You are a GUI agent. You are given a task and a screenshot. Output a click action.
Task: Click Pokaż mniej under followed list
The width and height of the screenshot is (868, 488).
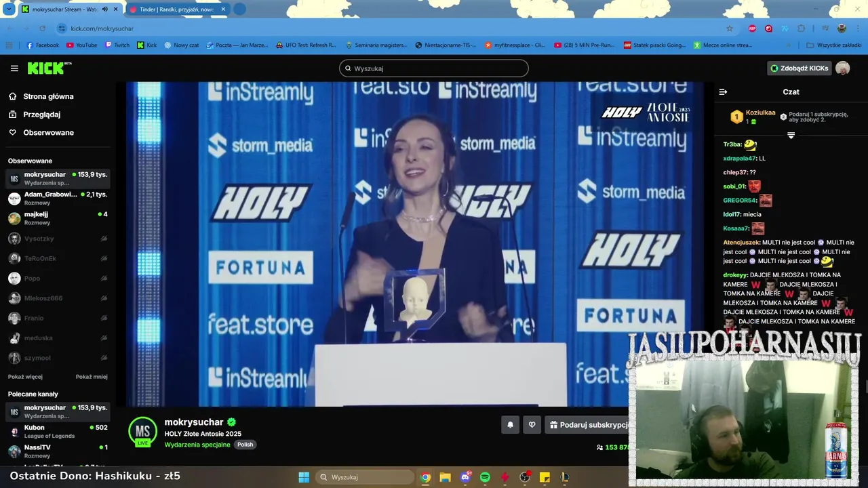[92, 377]
